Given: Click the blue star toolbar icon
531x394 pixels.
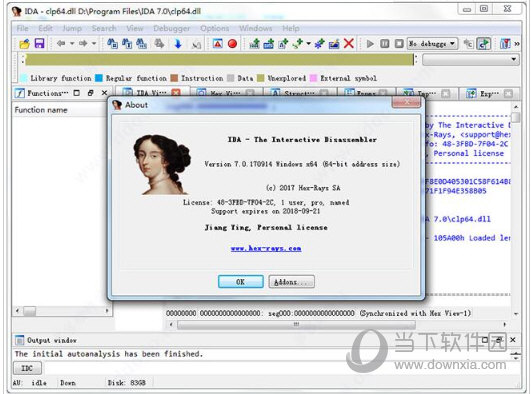Looking at the screenshot, I should click(x=319, y=44).
